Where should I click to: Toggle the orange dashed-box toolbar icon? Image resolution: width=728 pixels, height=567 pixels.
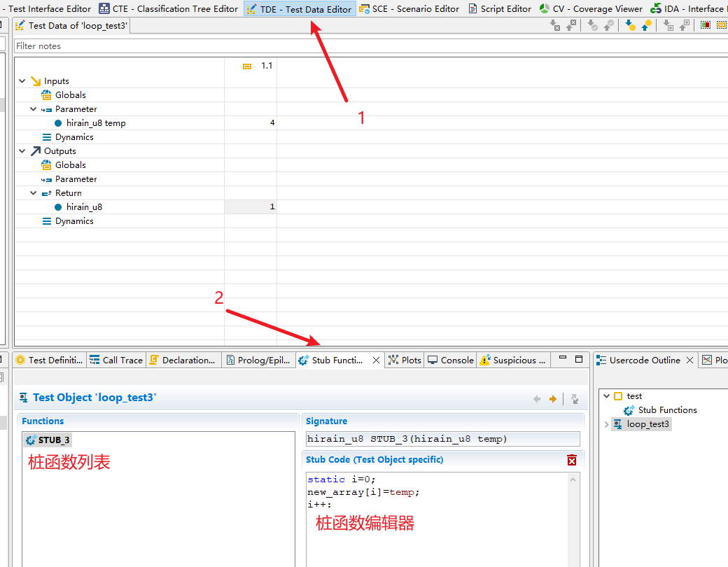(722, 25)
